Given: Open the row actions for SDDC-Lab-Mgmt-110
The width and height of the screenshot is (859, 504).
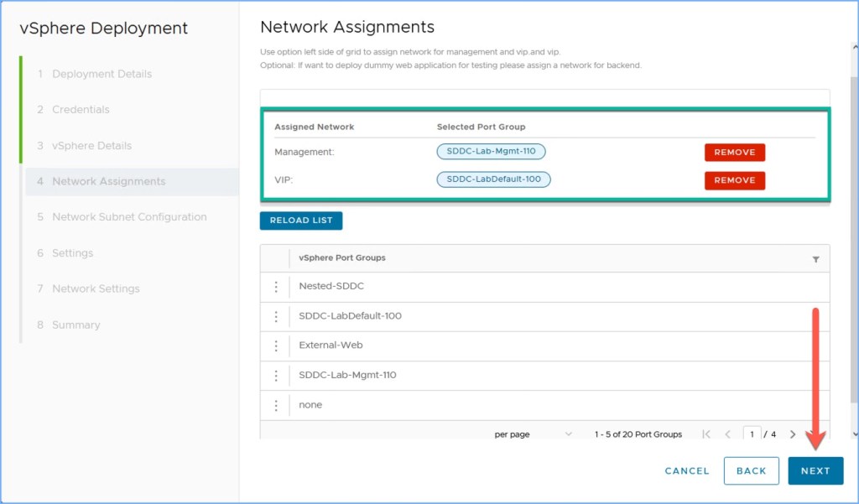Looking at the screenshot, I should point(276,376).
